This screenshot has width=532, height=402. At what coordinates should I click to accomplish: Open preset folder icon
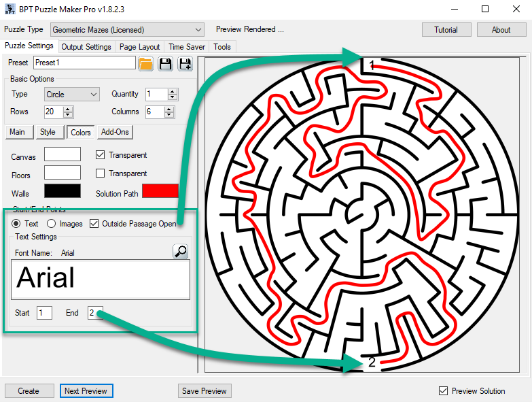pos(145,64)
